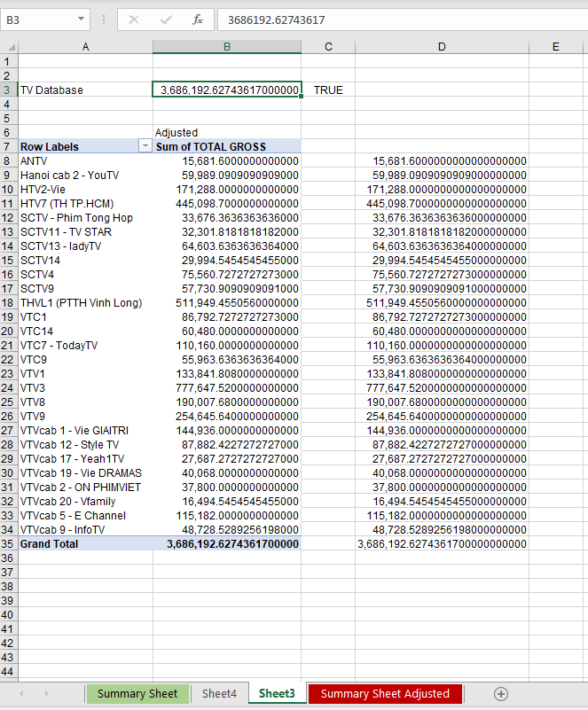This screenshot has width=588, height=710.
Task: Select the SCTV14 row label
Action: coord(85,260)
